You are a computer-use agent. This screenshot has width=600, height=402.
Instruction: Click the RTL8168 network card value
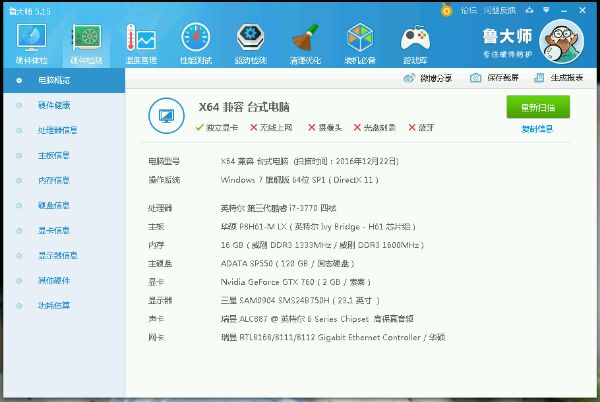(333, 337)
